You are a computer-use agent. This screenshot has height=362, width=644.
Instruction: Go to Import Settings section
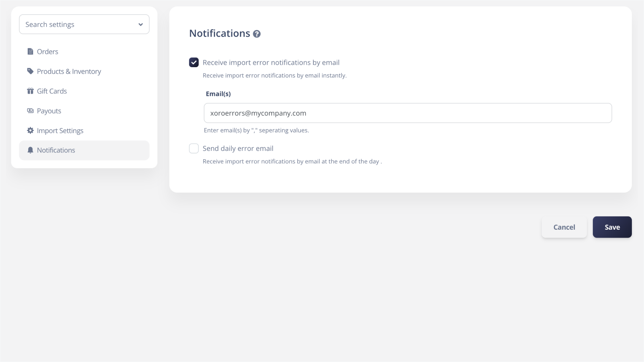pos(60,130)
